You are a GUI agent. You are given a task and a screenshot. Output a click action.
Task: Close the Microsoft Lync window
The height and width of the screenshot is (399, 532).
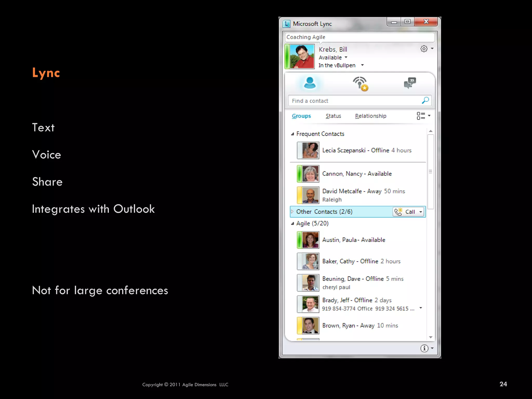tap(426, 22)
